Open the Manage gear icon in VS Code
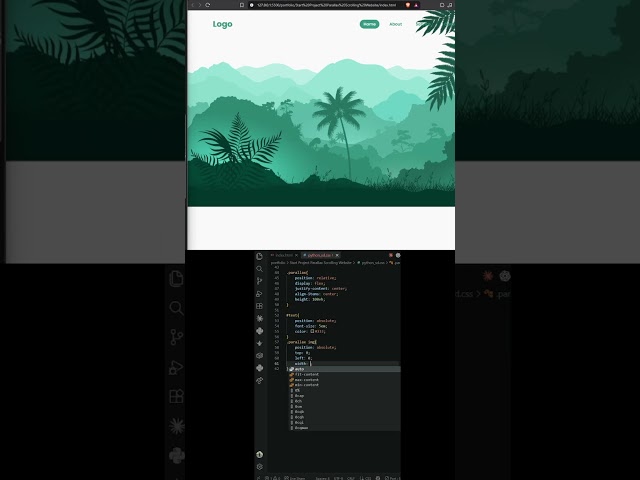Image resolution: width=640 pixels, height=480 pixels. (259, 467)
